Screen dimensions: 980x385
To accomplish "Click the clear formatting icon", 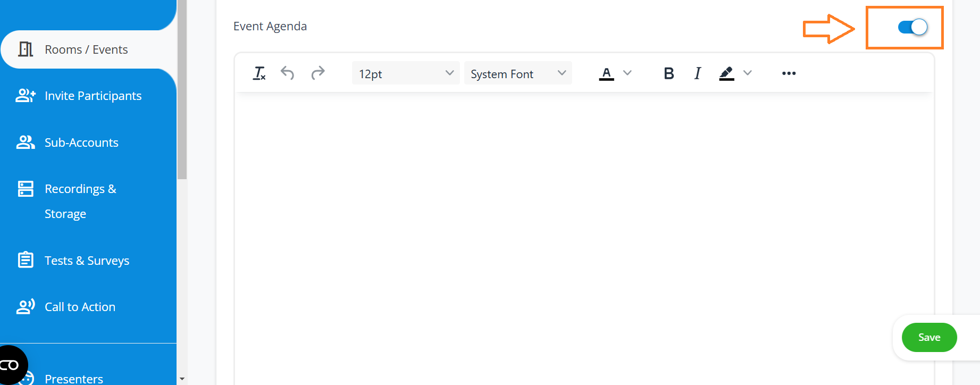I will pos(259,73).
